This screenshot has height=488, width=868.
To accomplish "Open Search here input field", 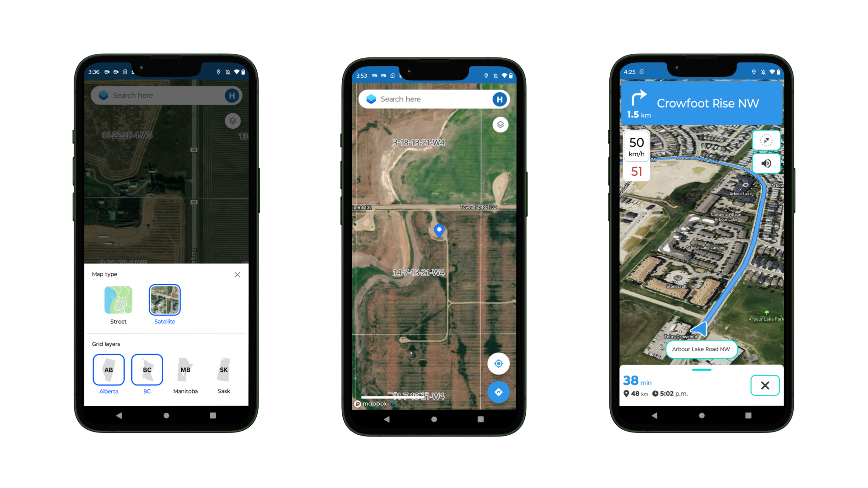I will [167, 95].
